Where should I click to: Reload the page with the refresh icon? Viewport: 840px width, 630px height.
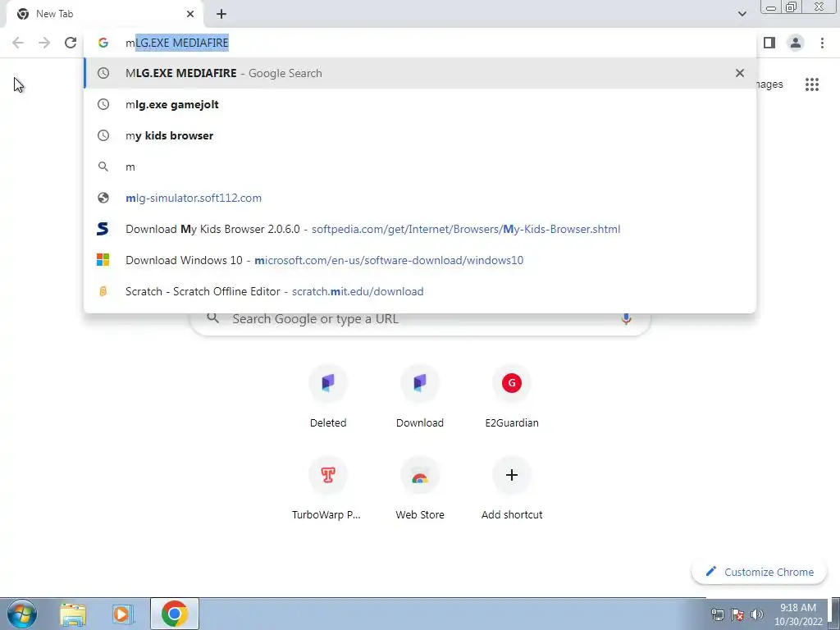point(71,43)
